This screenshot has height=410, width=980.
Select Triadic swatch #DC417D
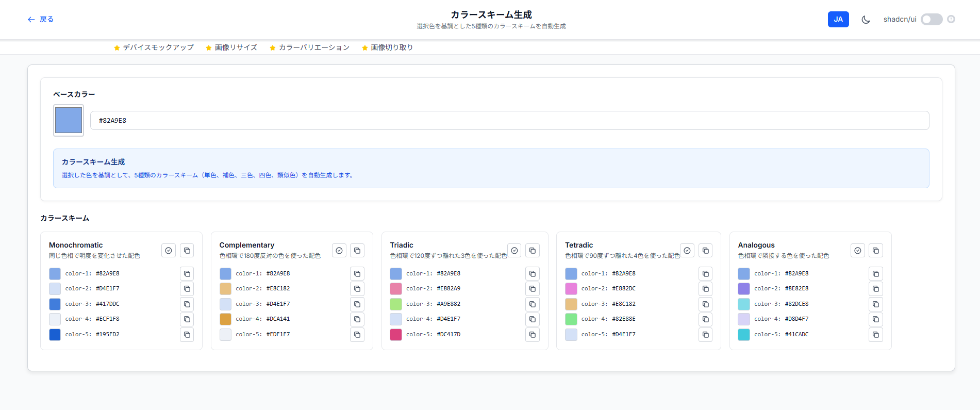[396, 335]
